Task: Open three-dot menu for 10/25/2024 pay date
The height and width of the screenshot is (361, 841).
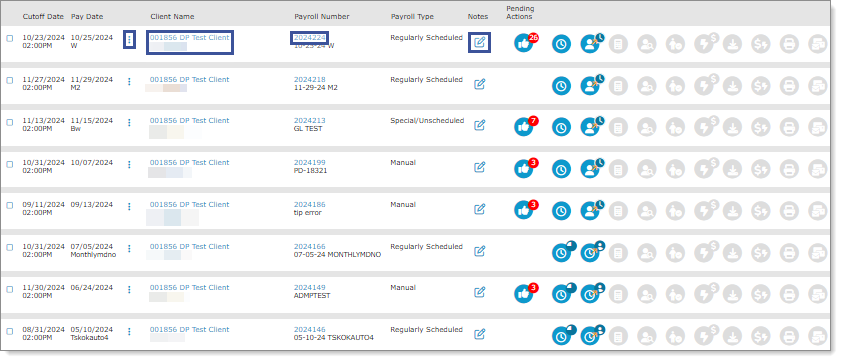Action: 129,40
